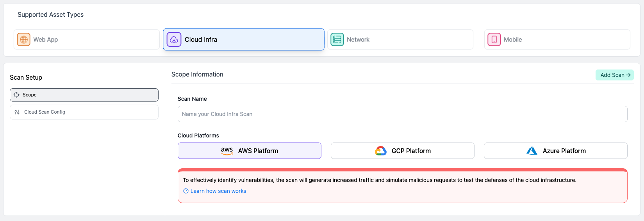Open the Cloud Scan Config step
This screenshot has height=221, width=644.
[84, 112]
